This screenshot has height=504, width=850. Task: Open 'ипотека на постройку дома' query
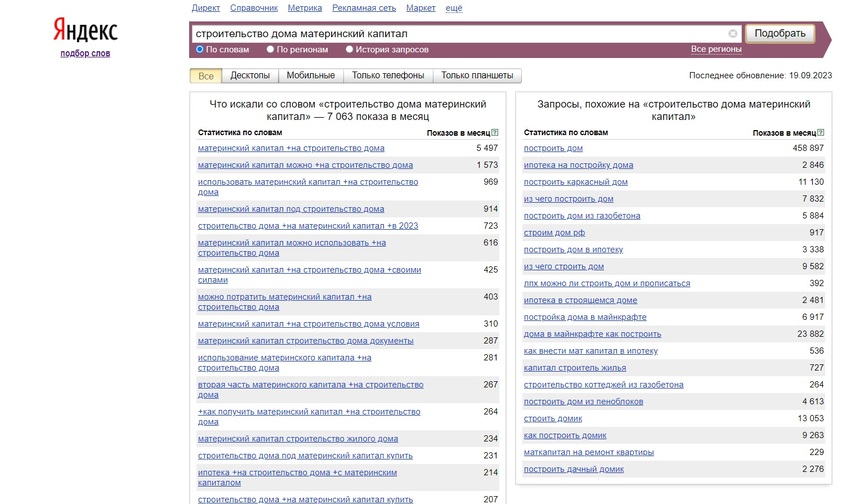point(578,165)
